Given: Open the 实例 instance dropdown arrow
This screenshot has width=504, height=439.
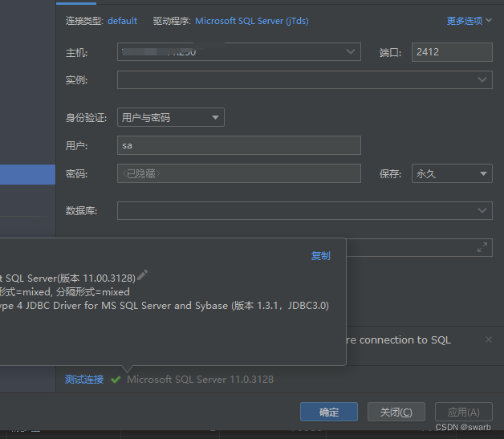Looking at the screenshot, I should pos(482,79).
